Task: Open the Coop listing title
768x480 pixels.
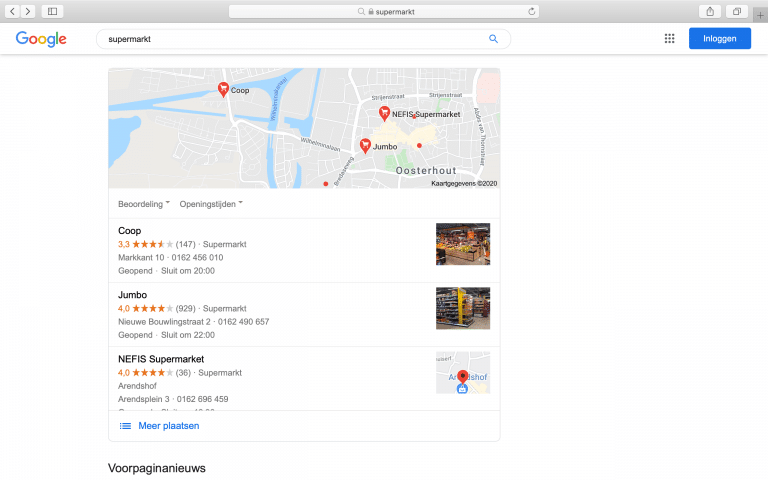Action: [x=130, y=230]
